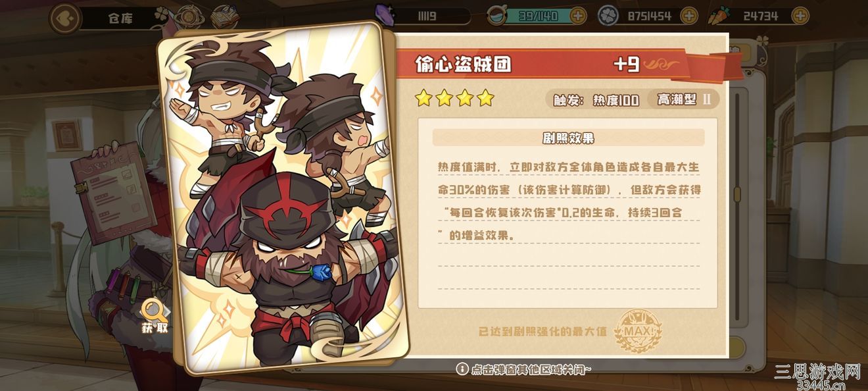Viewport: 868px width, 391px height.
Task: Click the info icon beside close hint
Action: tap(462, 369)
